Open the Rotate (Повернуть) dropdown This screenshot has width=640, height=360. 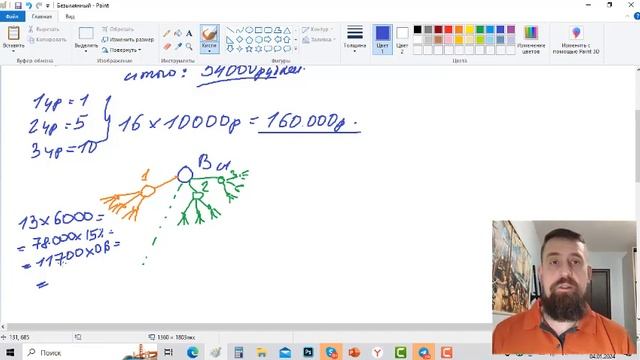coord(121,50)
